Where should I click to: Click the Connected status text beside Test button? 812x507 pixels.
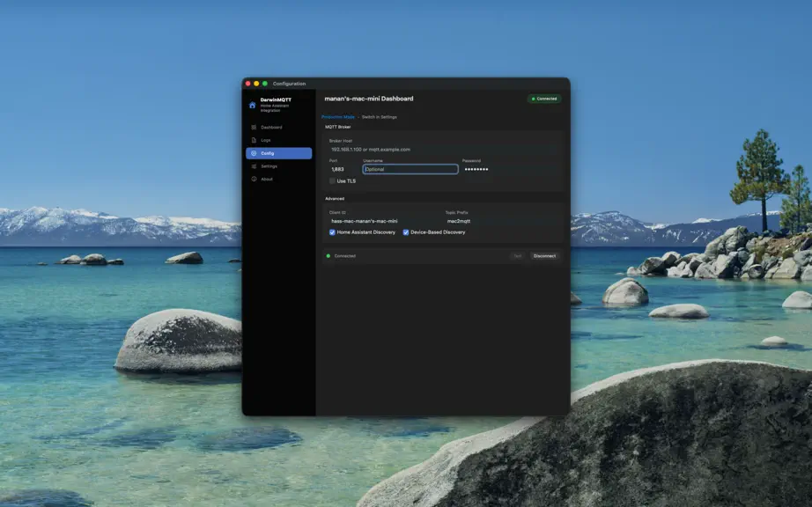(x=345, y=256)
